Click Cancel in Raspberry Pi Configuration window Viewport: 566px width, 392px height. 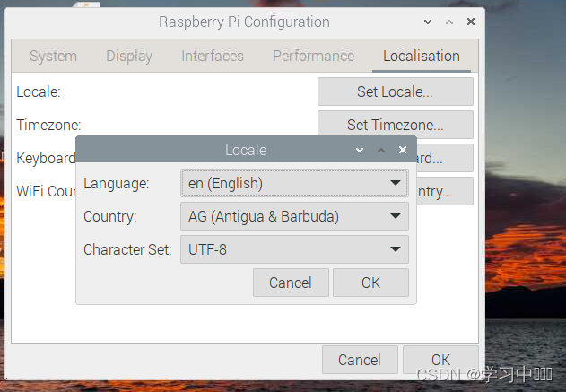360,360
